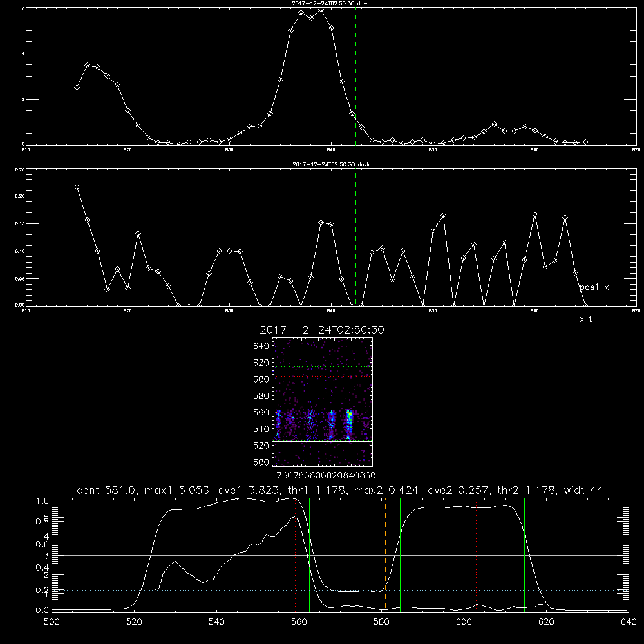The width and height of the screenshot is (644, 644).
Task: Click red dotted line near 559 in bottom plot
Action: (296, 554)
